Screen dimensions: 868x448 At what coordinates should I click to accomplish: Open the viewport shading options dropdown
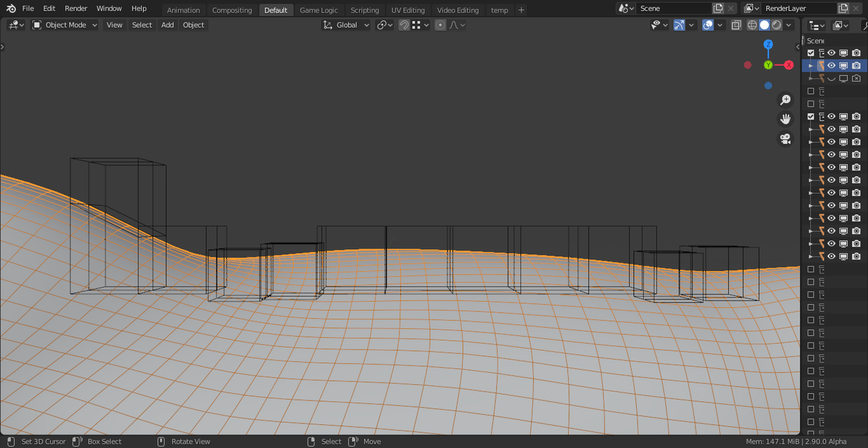coord(789,25)
